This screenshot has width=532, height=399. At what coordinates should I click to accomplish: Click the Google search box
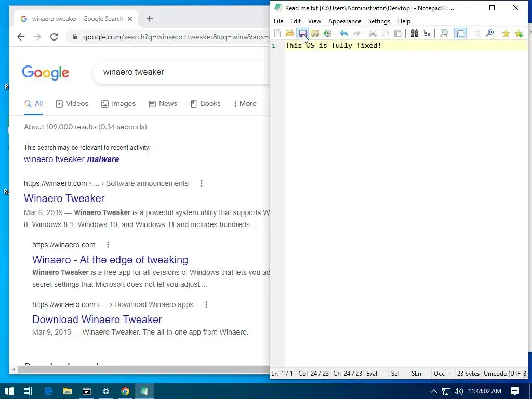pyautogui.click(x=181, y=72)
